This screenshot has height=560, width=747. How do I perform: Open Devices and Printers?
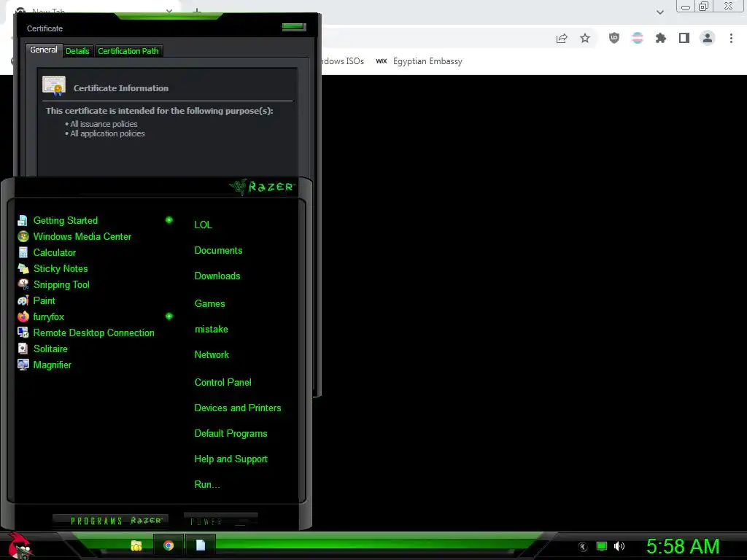pos(238,408)
